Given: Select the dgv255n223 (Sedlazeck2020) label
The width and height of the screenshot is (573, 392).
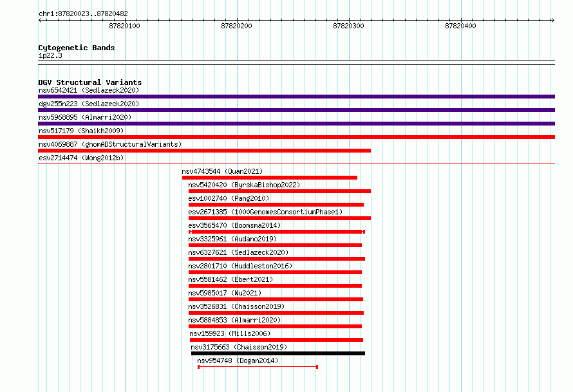Looking at the screenshot, I should tap(89, 104).
